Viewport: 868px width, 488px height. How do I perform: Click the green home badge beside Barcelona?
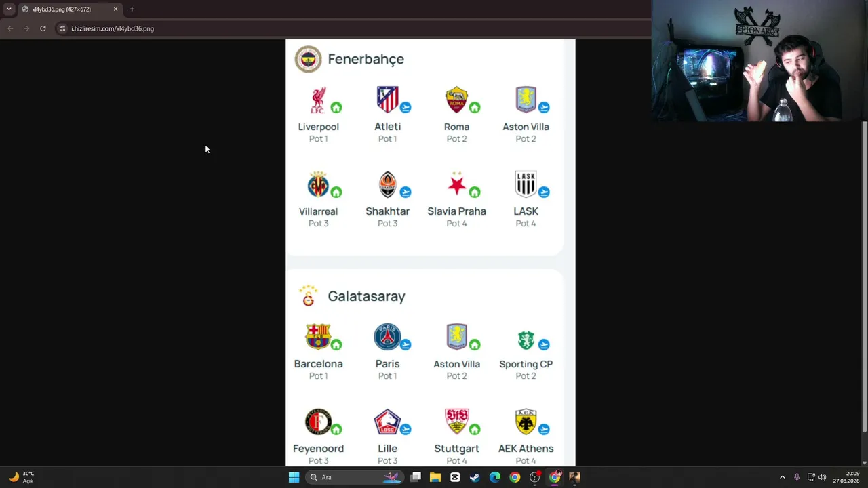pyautogui.click(x=336, y=344)
